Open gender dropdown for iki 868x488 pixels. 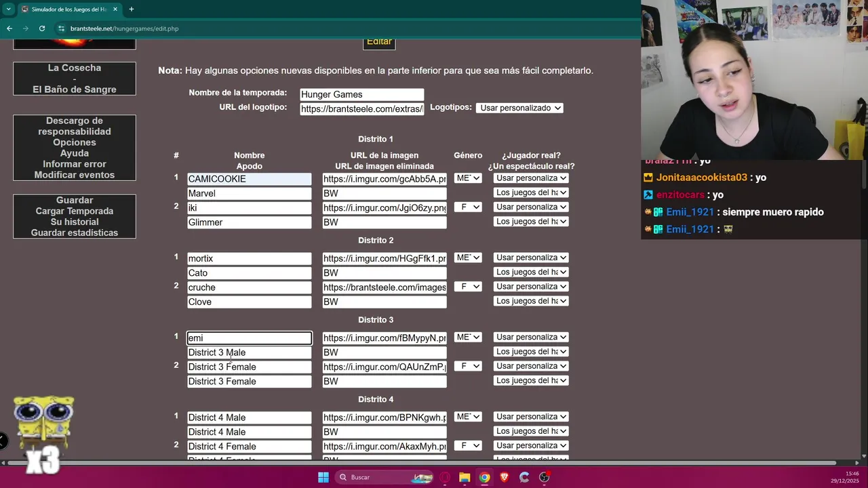[x=468, y=207]
